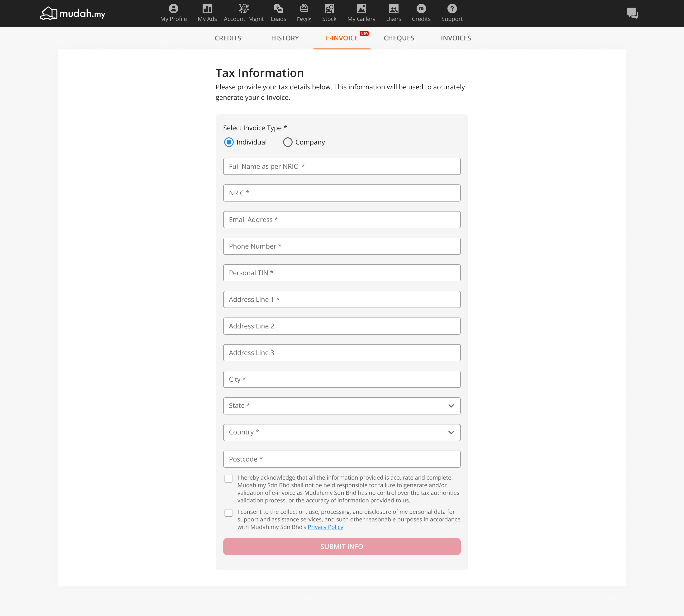684x616 pixels.
Task: Open the Privacy Policy link
Action: (x=325, y=527)
